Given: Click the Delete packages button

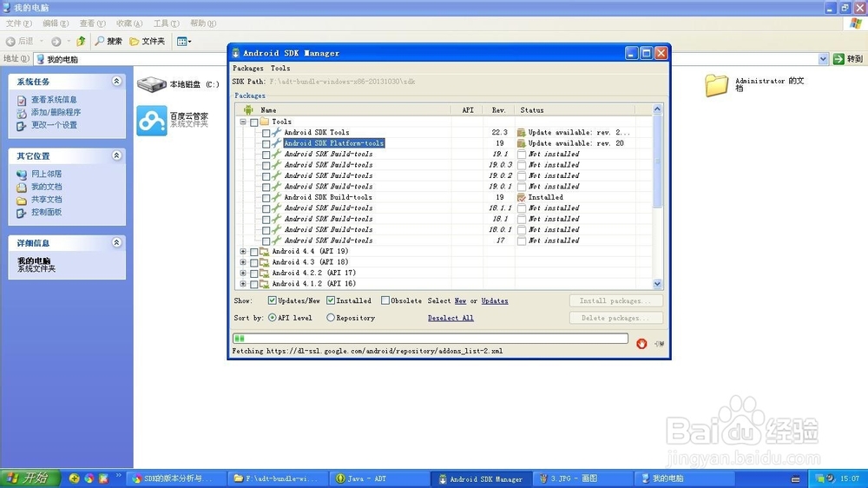Looking at the screenshot, I should (x=616, y=318).
